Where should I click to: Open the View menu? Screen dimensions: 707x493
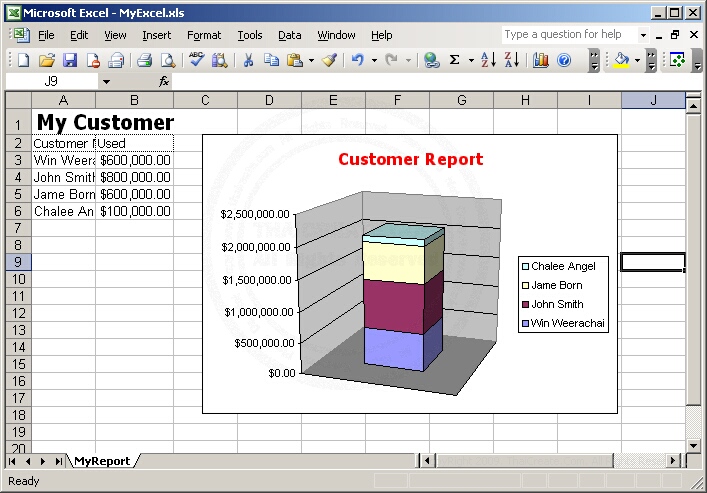tap(115, 35)
